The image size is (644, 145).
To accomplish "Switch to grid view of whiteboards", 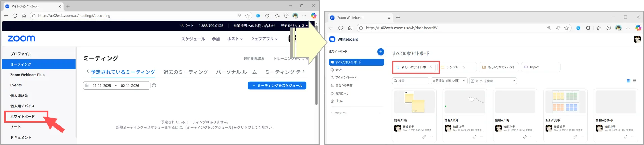I will coord(628,81).
